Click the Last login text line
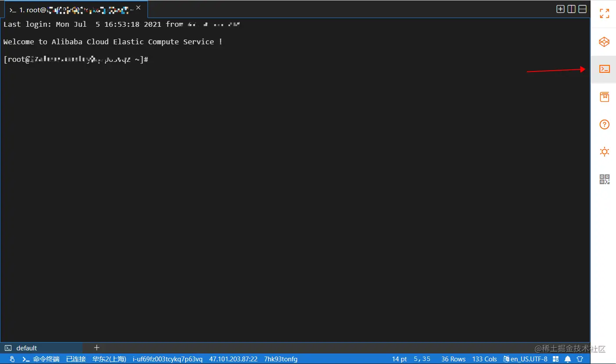 pyautogui.click(x=122, y=24)
